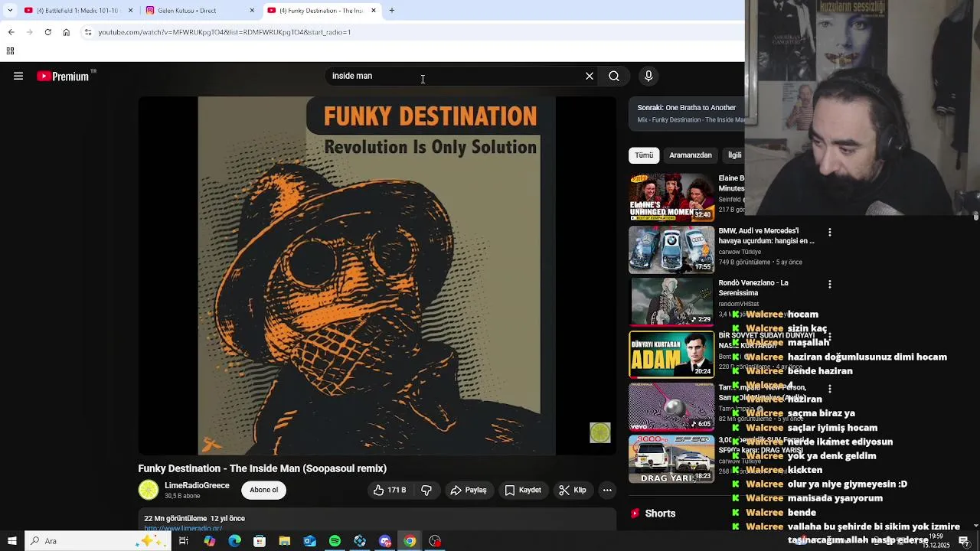Click the channel watermark icon on the video
The width and height of the screenshot is (980, 551).
pyautogui.click(x=600, y=432)
